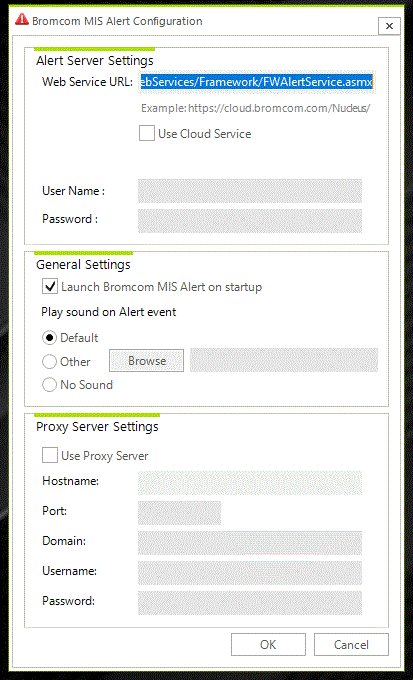This screenshot has width=413, height=680.
Task: Click the proxy Password field
Action: coord(250,602)
